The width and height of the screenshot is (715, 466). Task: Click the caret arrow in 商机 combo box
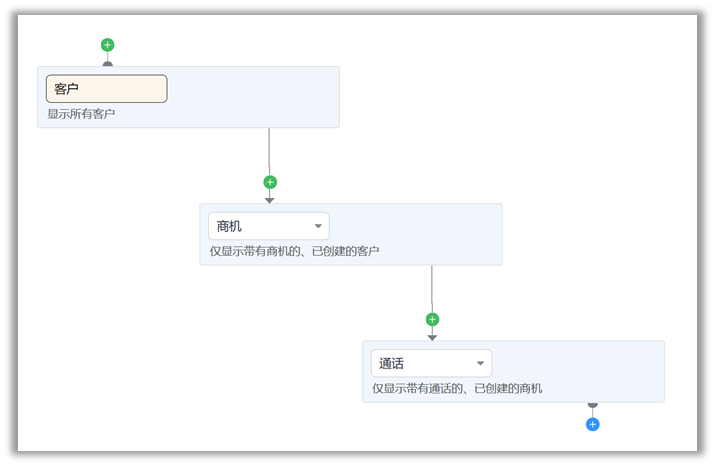tap(318, 226)
